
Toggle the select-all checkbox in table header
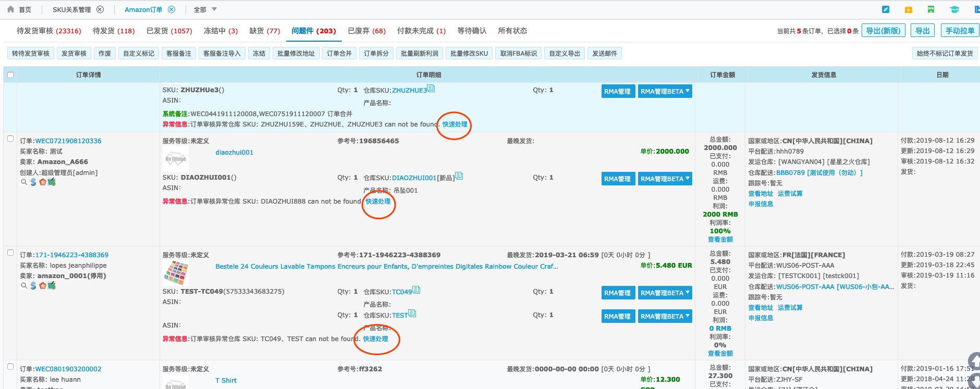pos(10,75)
